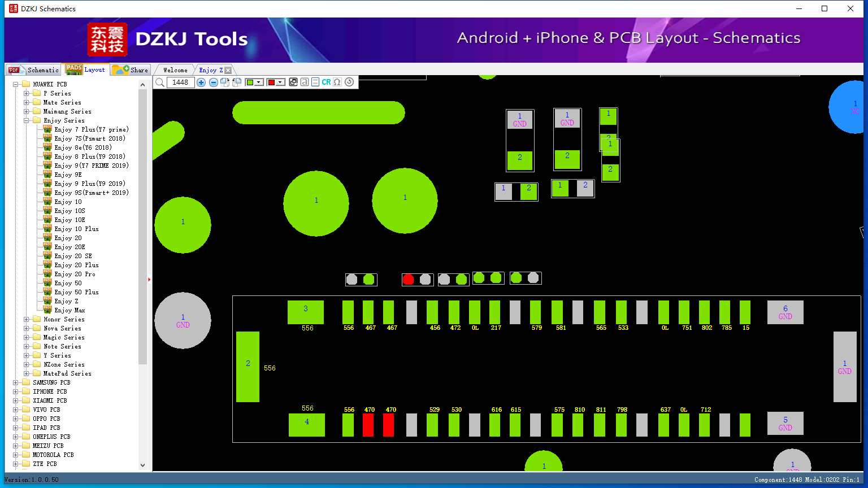This screenshot has height=488, width=868.
Task: Click the Omega resistance icon
Action: [x=337, y=82]
